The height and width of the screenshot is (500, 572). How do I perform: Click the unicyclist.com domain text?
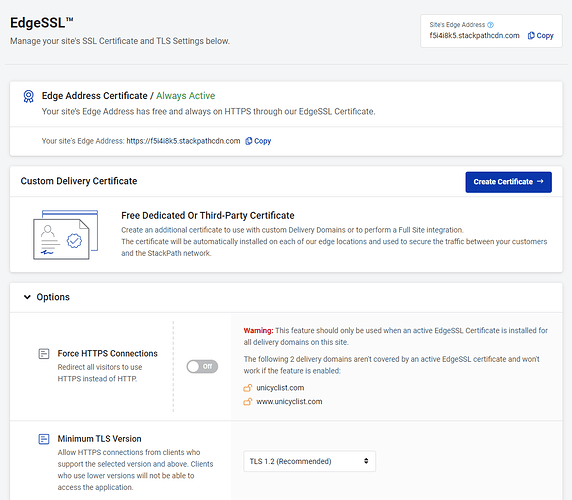coord(280,388)
